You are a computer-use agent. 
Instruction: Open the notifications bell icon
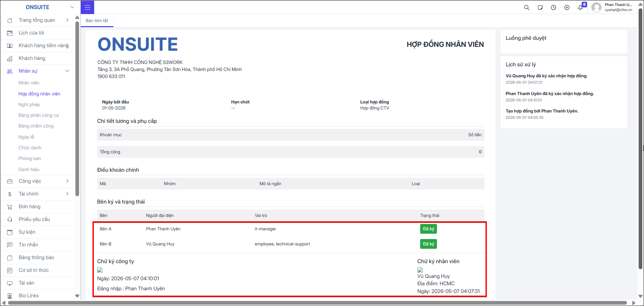(x=580, y=7)
